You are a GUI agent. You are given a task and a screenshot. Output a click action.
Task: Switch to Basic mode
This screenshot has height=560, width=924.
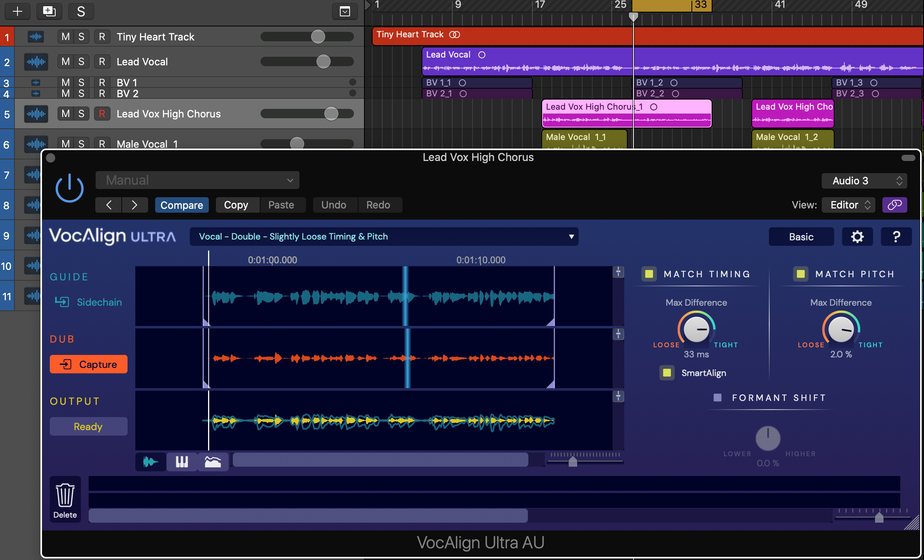point(801,236)
